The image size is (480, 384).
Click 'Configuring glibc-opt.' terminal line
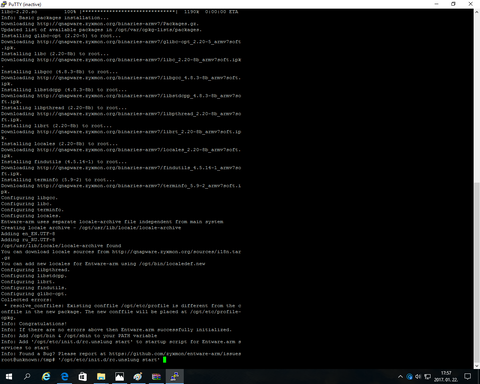coord(34,294)
